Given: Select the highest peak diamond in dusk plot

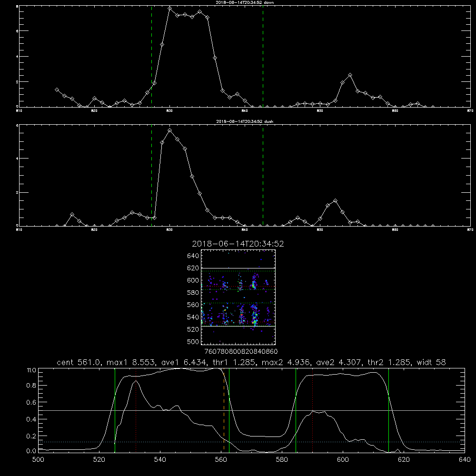Looking at the screenshot, I should (170, 130).
